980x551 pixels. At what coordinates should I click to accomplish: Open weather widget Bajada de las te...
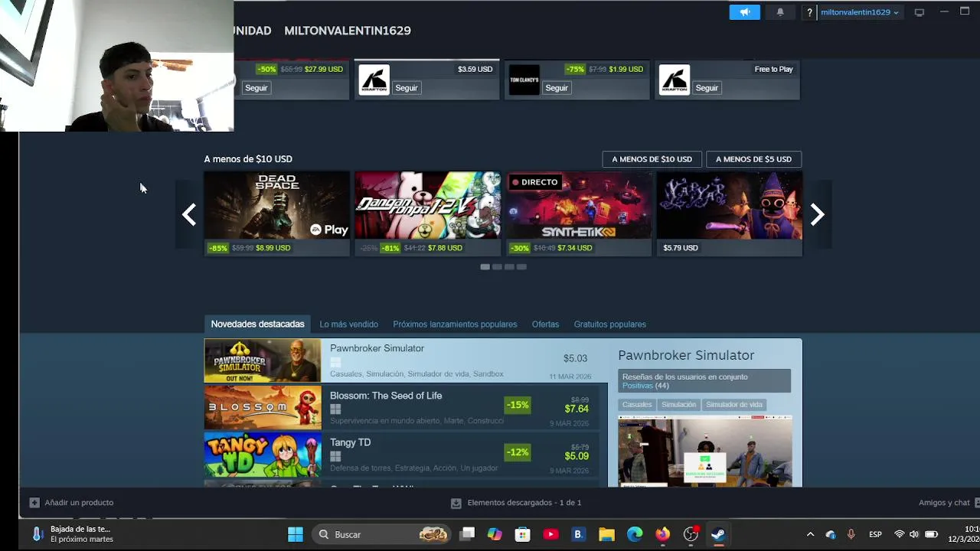[x=73, y=534]
